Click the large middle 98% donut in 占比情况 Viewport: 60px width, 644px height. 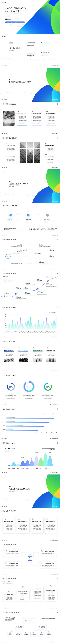tap(29, 387)
